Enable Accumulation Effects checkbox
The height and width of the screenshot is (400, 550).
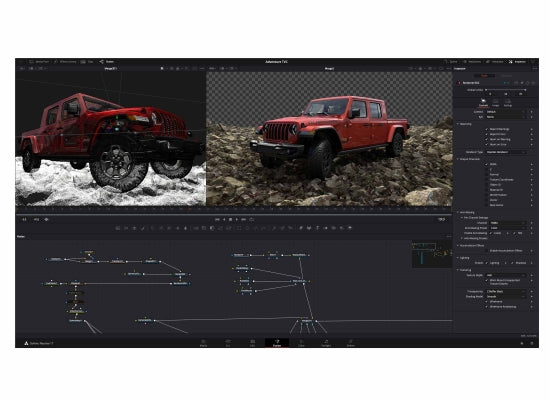(487, 251)
